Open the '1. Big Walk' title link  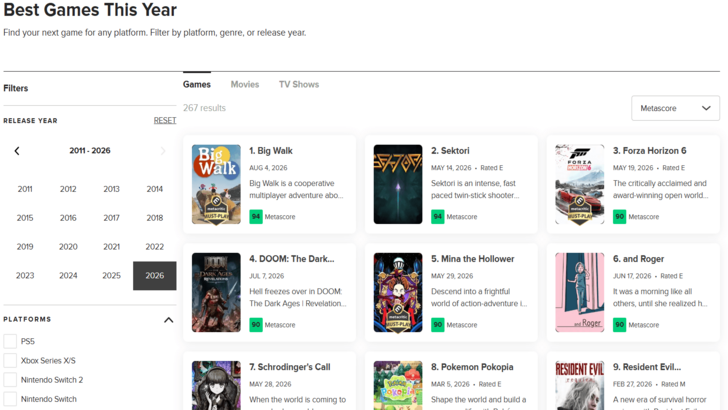[x=271, y=151]
